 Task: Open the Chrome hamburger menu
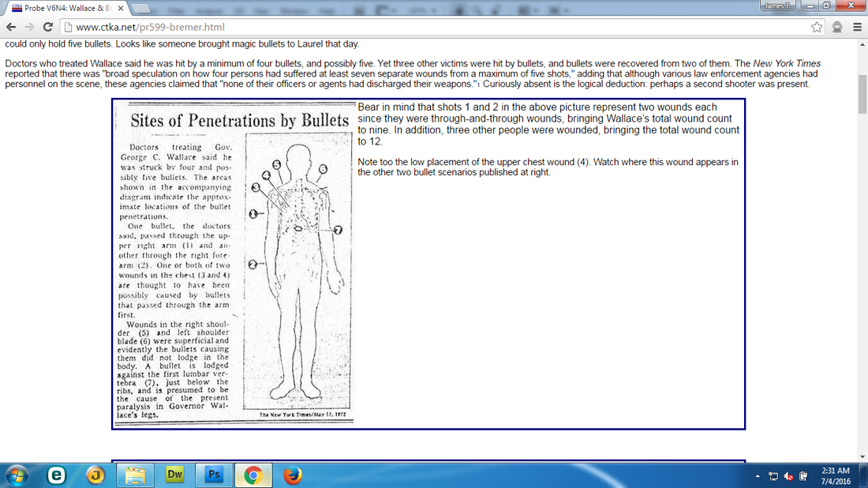click(x=857, y=27)
